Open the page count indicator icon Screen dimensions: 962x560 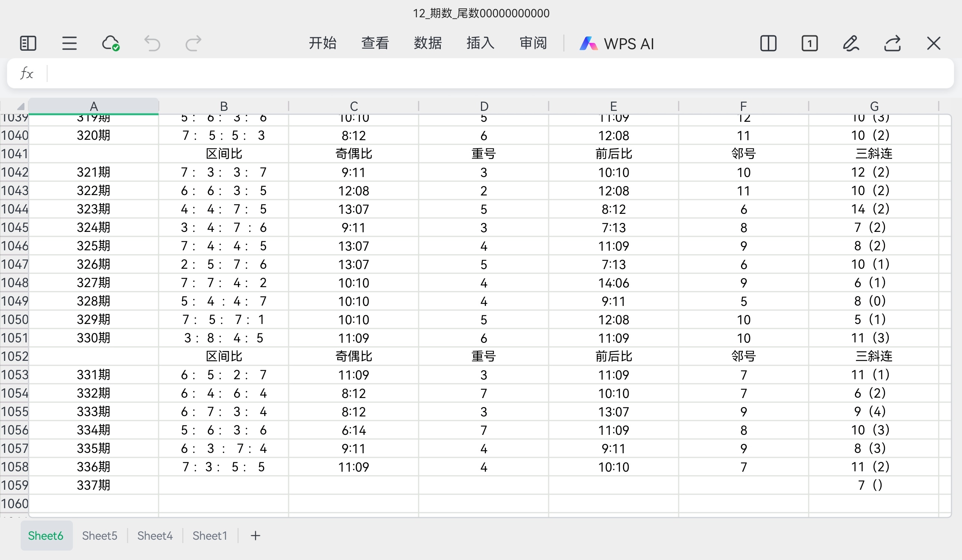[x=809, y=44]
